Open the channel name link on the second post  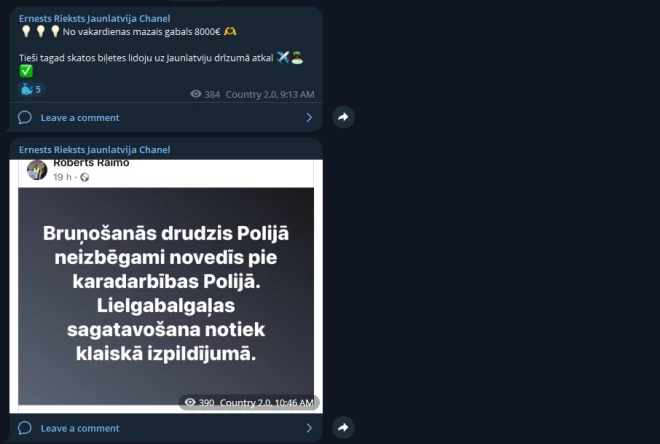94,150
